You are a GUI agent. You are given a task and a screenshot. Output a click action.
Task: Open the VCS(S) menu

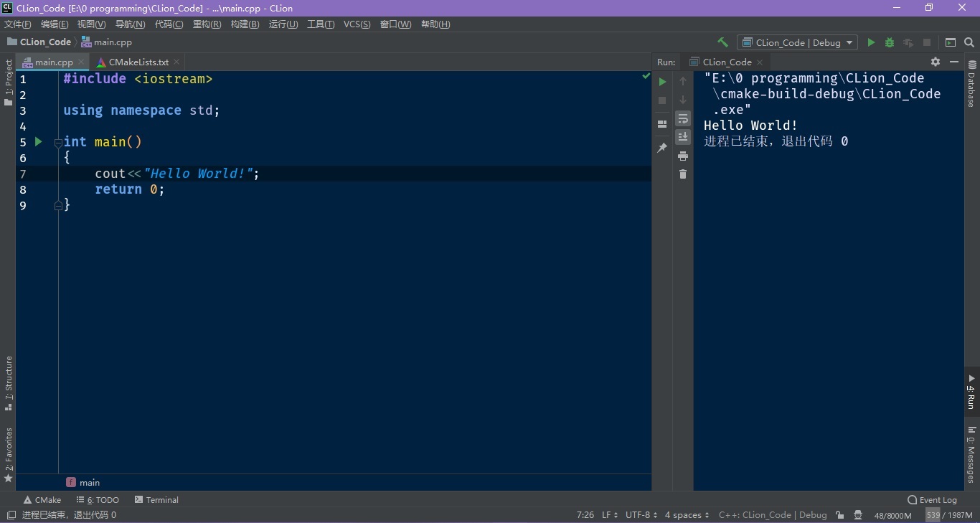point(357,24)
